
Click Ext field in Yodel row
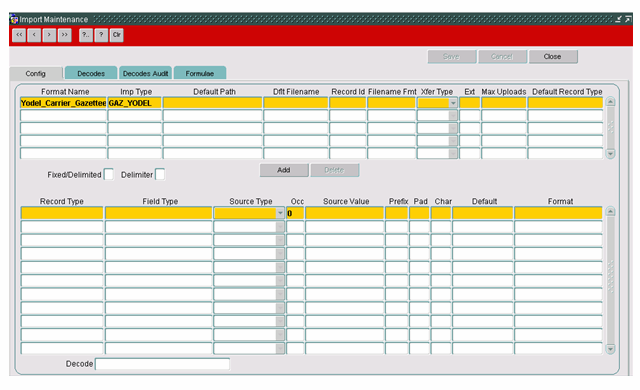tap(469, 103)
